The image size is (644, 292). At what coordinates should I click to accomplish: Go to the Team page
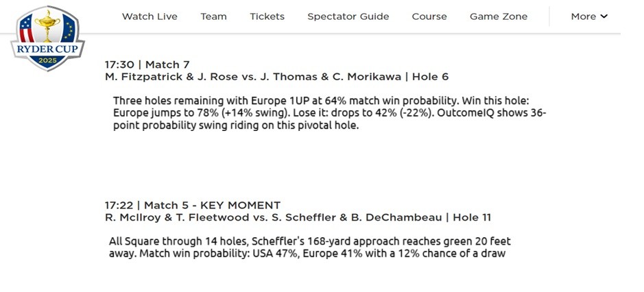point(213,16)
